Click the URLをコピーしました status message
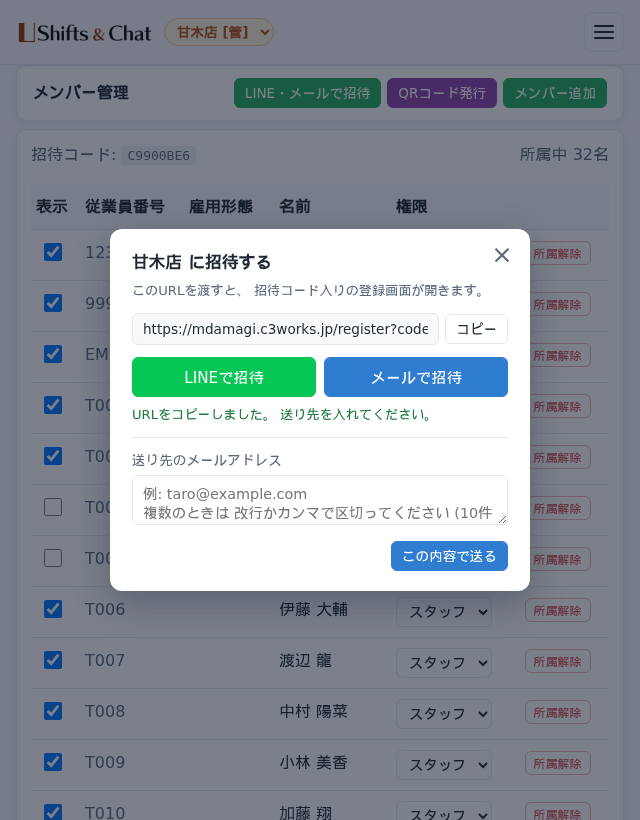Screen dimensions: 640x820 coord(283,415)
